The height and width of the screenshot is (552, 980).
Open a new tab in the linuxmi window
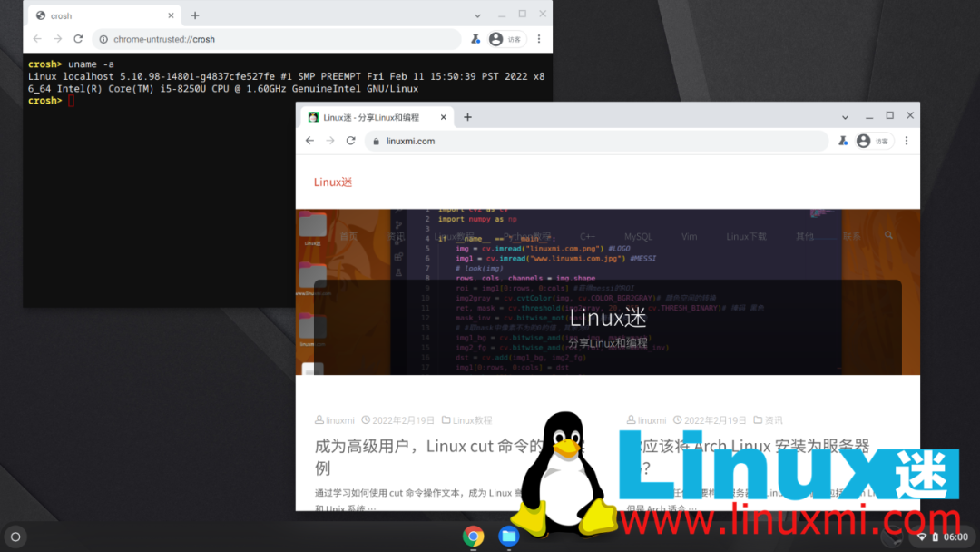(467, 117)
